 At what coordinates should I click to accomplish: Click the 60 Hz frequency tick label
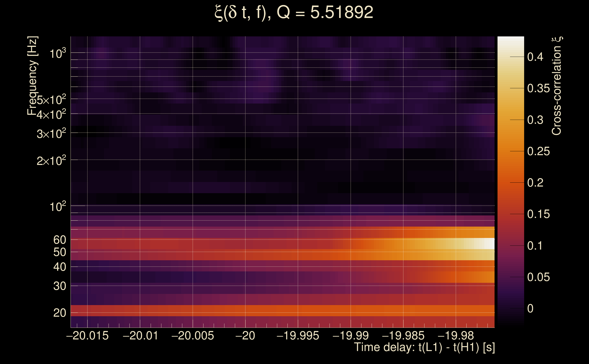[59, 240]
